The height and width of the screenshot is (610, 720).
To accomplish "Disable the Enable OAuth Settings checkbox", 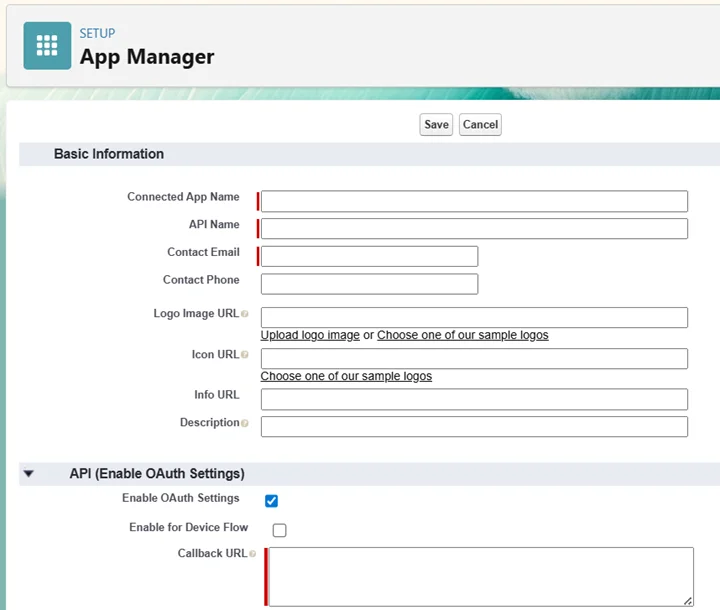I will coord(271,501).
